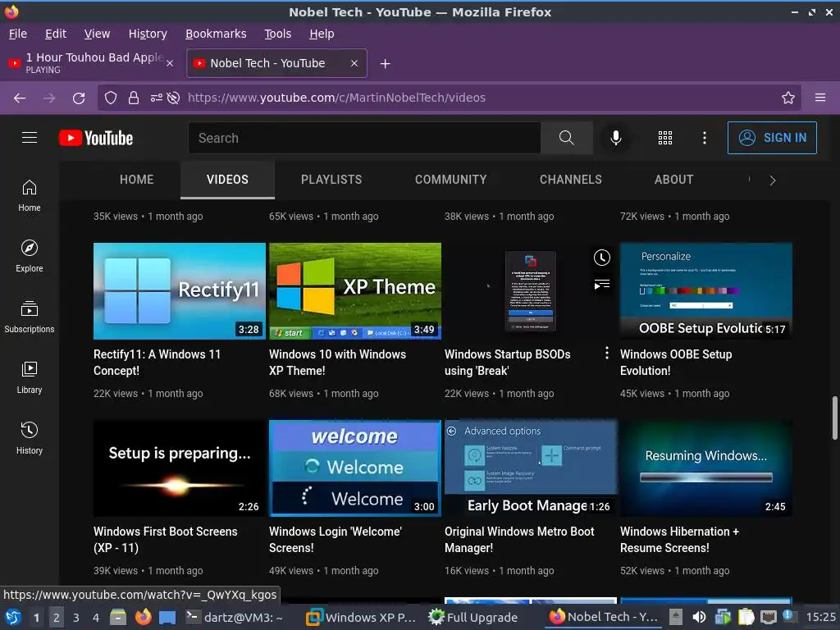This screenshot has height=630, width=840.
Task: Select the VIDEOS channel tab
Action: click(x=228, y=180)
